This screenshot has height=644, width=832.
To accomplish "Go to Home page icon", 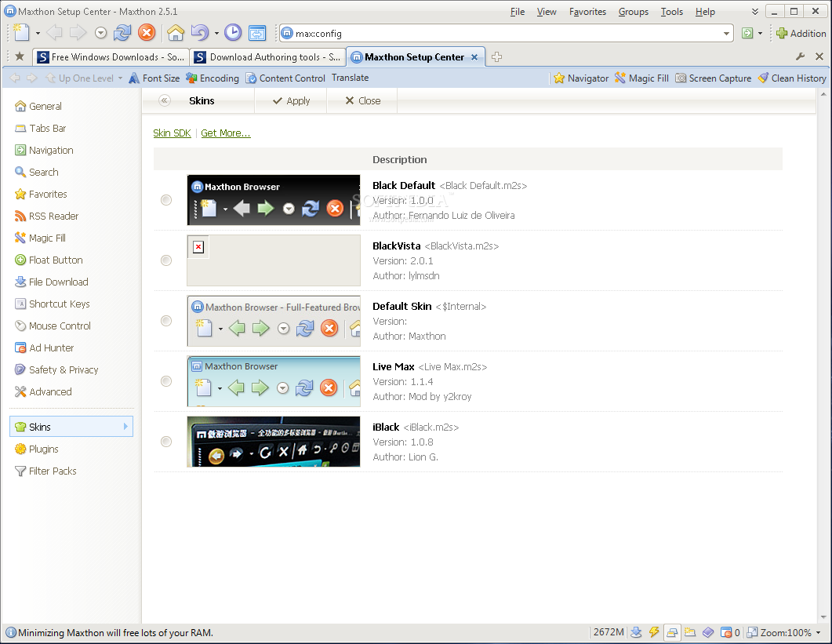I will tap(176, 33).
